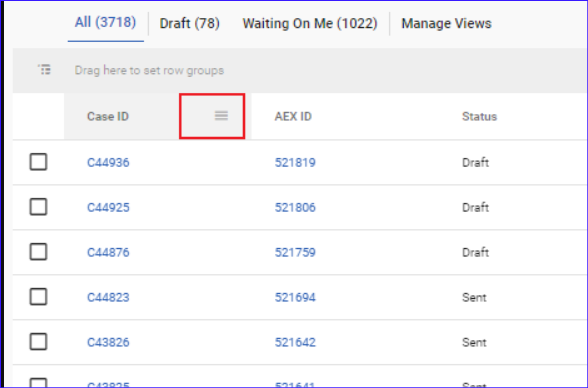588x388 pixels.
Task: Open case link C44876
Action: (108, 253)
